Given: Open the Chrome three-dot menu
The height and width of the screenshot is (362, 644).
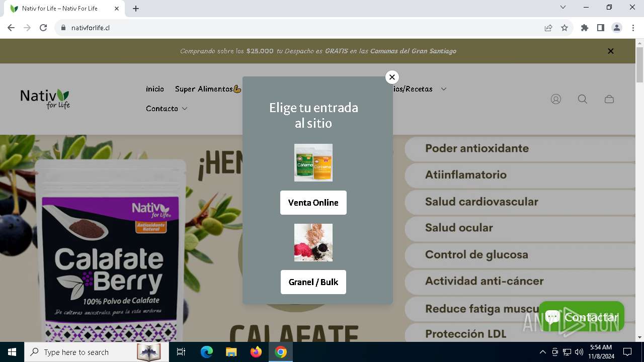Looking at the screenshot, I should point(633,28).
